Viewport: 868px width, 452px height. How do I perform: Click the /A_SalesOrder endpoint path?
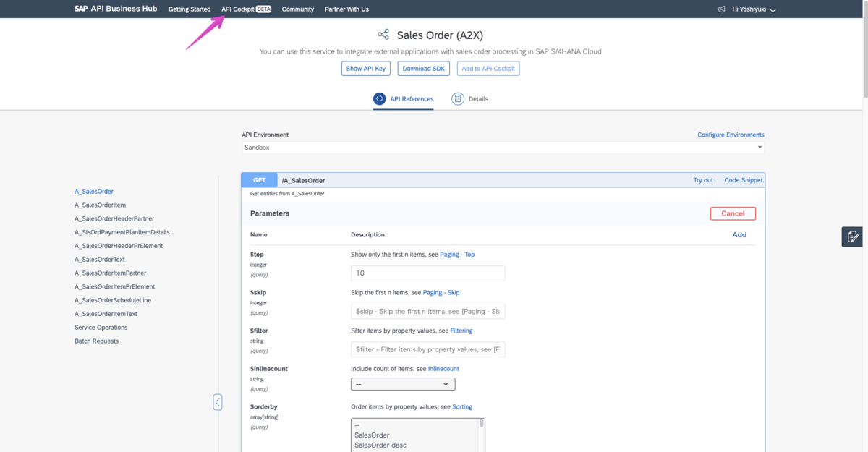303,180
